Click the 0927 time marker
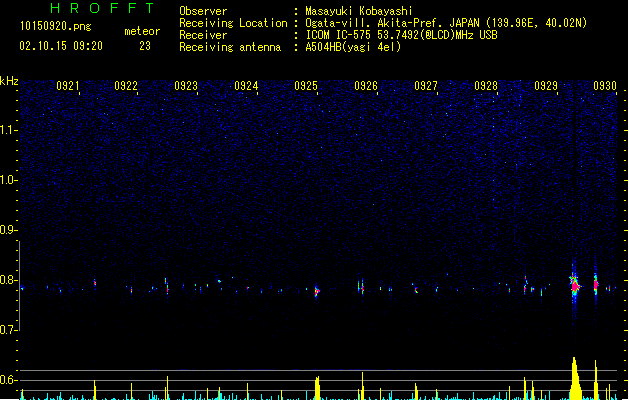This screenshot has width=629, height=400. [426, 86]
